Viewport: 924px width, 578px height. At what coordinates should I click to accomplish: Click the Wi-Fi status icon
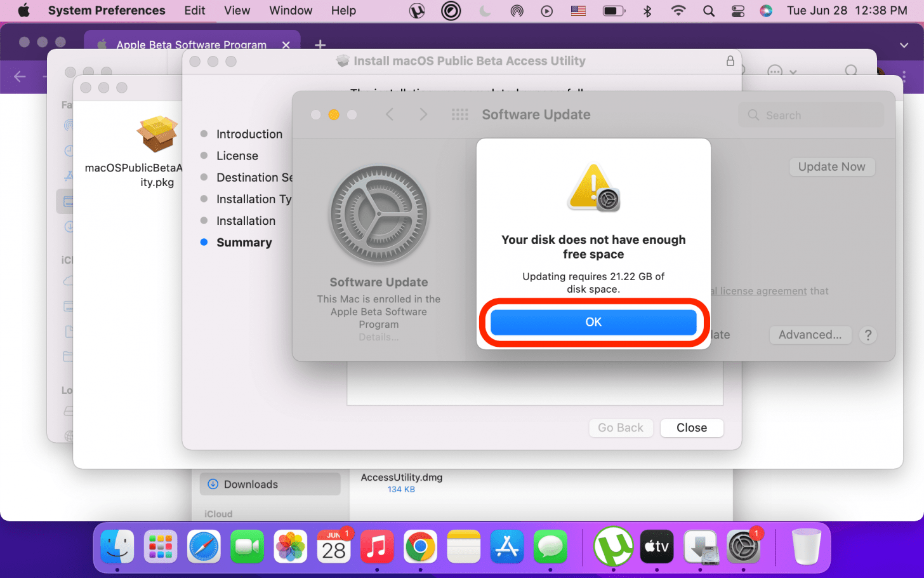pos(678,11)
